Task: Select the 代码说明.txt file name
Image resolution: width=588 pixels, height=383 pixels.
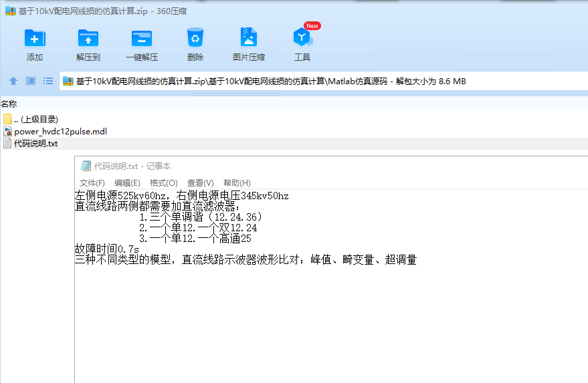Action: [x=36, y=144]
